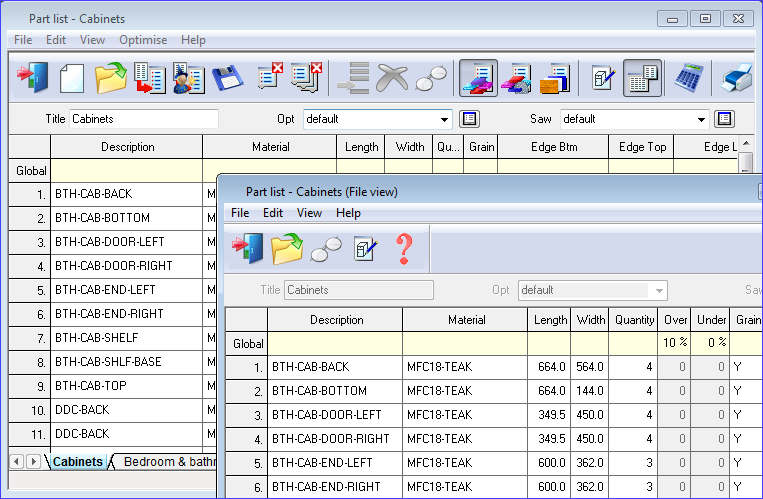Click the delete multiple lists icon with red X
This screenshot has width=763, height=499.
point(307,77)
